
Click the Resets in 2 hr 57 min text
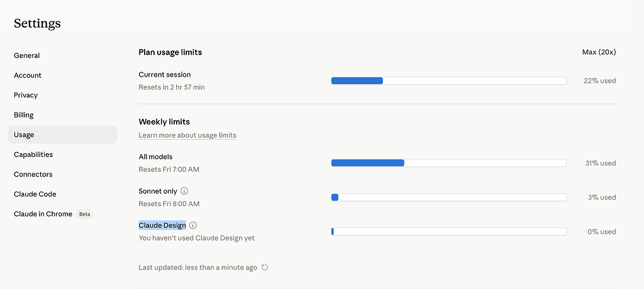[172, 87]
